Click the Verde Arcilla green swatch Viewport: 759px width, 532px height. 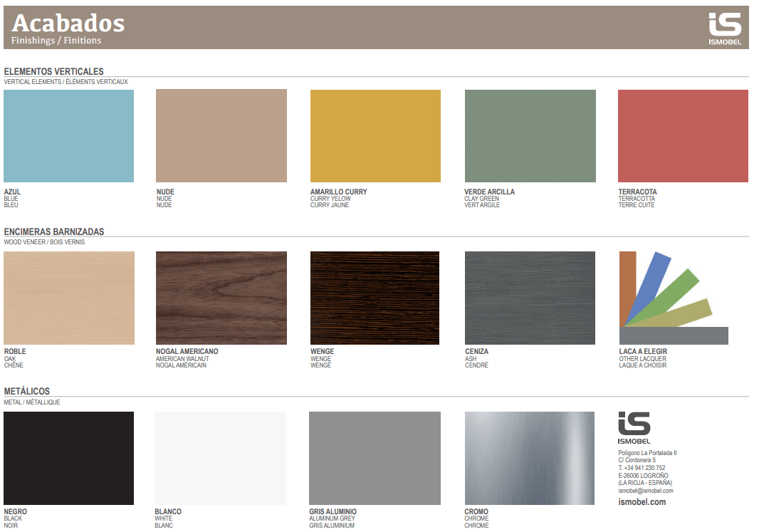tap(529, 135)
